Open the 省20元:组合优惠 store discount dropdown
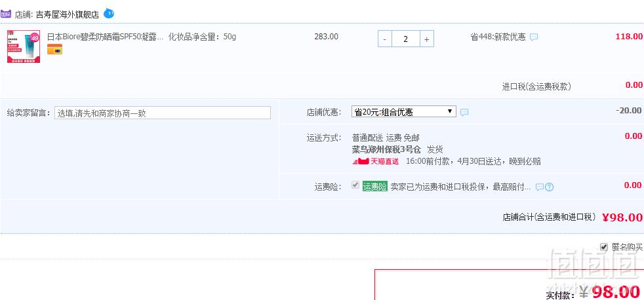 point(404,111)
